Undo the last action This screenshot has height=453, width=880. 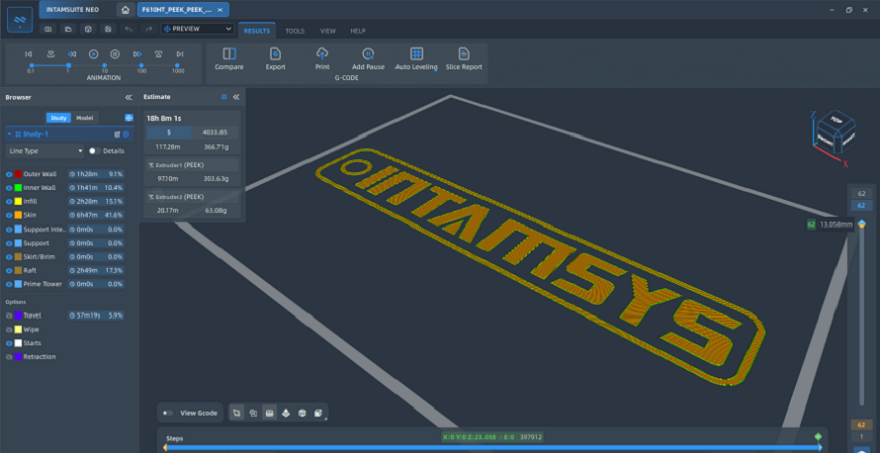coord(129,29)
